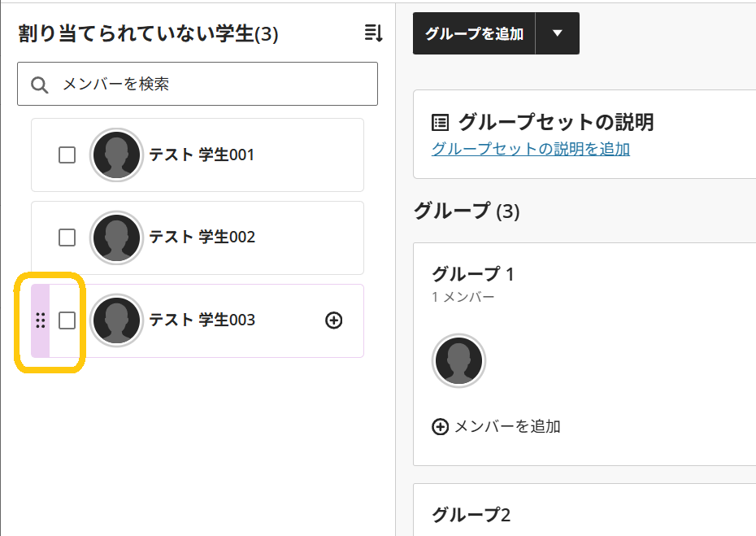Check the box for テスト 学生003
Image resolution: width=756 pixels, height=536 pixels.
tap(67, 320)
